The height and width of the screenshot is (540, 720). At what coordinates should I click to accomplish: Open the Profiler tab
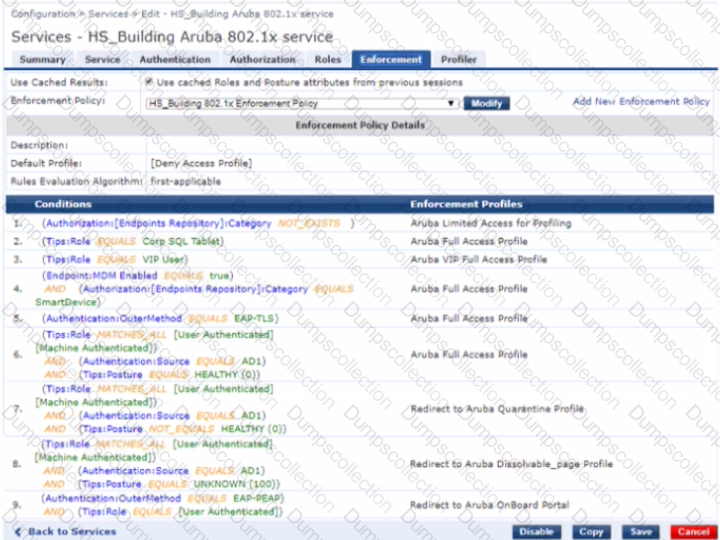tap(458, 60)
